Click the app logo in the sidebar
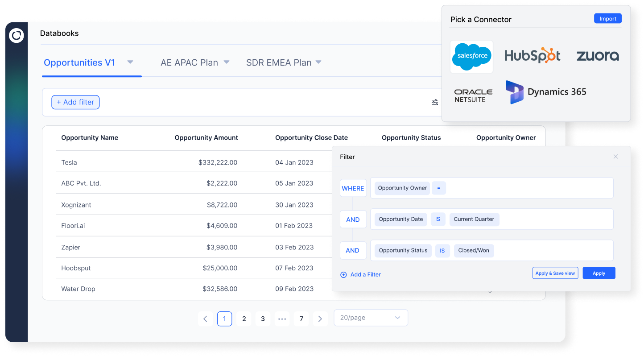The height and width of the screenshot is (356, 644). pyautogui.click(x=17, y=36)
